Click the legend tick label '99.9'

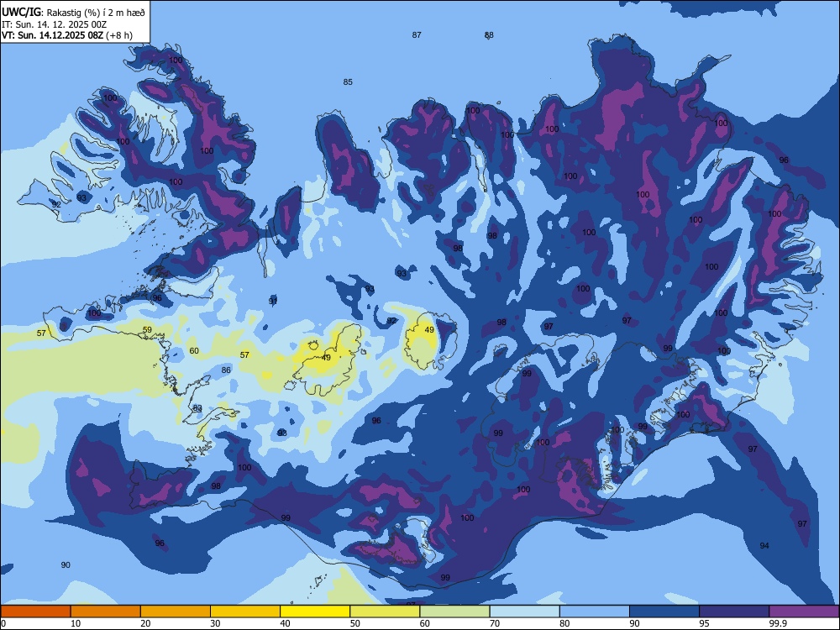[x=778, y=623]
